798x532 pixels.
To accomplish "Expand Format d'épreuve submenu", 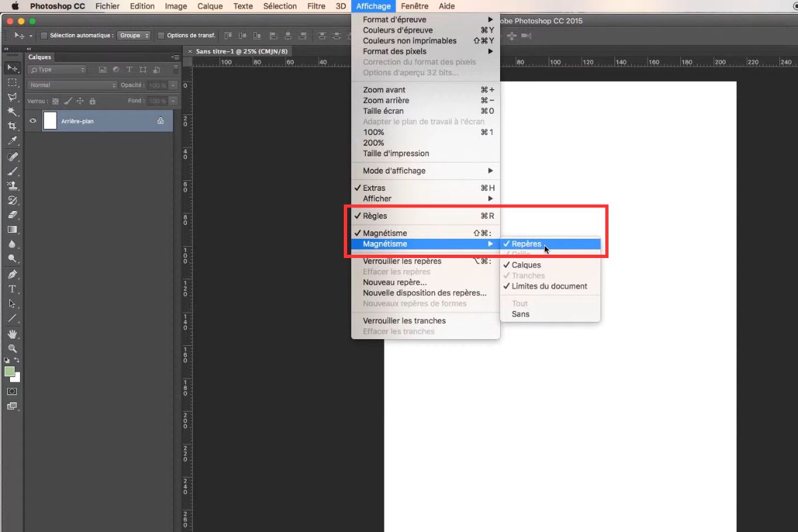I will click(x=426, y=19).
